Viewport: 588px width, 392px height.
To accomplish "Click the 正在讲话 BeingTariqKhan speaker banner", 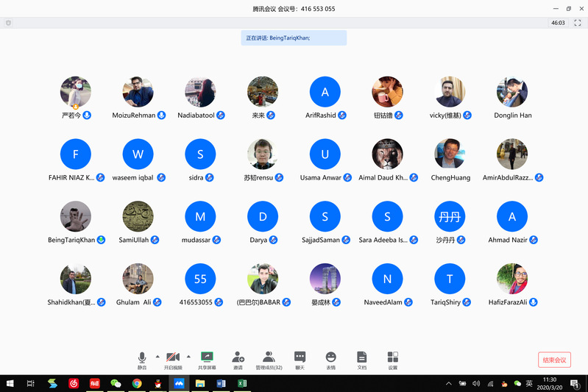I will pos(293,38).
